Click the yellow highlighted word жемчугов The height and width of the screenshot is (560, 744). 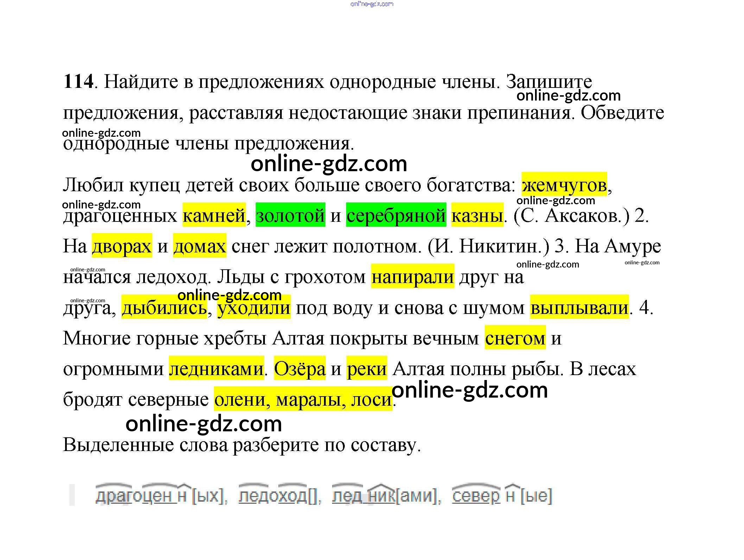pyautogui.click(x=564, y=185)
